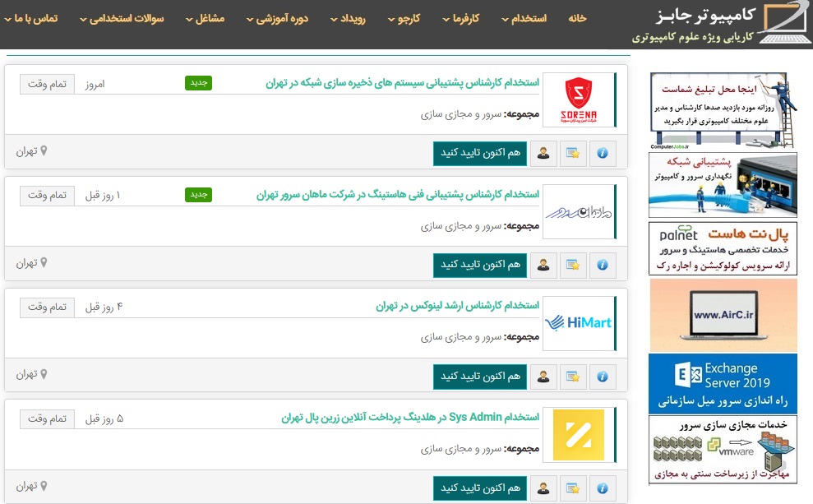The image size is (813, 504).
Task: Click bookmark star icon in HiMart job row
Action: click(x=573, y=377)
